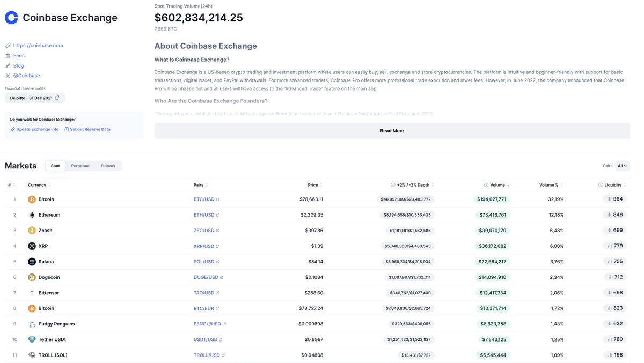
Task: Open the Fees link
Action: click(19, 56)
